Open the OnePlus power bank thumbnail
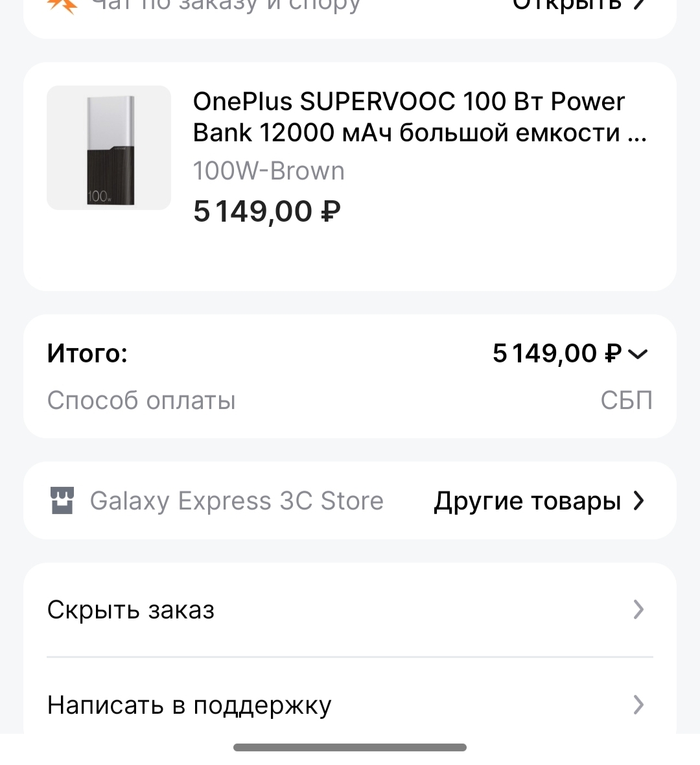The width and height of the screenshot is (700, 765). pyautogui.click(x=109, y=148)
